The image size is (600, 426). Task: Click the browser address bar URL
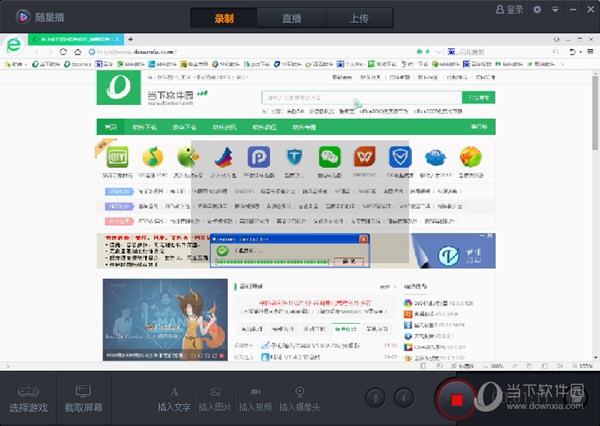(x=137, y=52)
